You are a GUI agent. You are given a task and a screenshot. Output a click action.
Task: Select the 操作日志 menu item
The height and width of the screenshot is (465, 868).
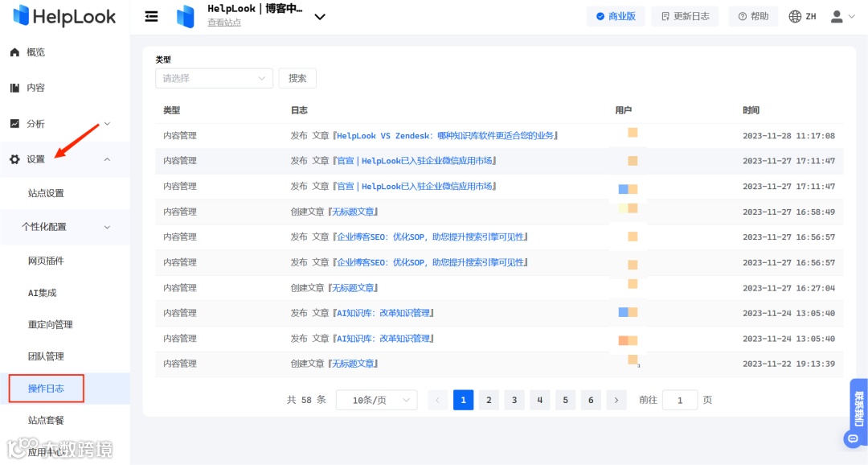click(x=46, y=388)
